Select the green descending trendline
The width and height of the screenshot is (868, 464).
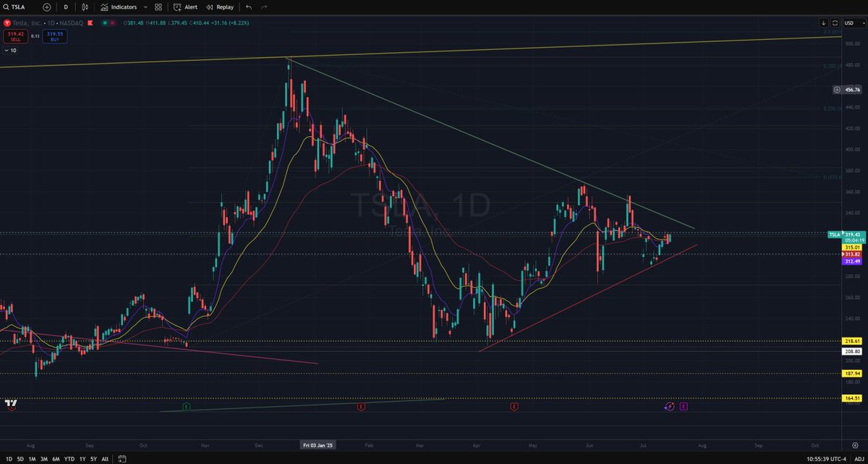[x=492, y=143]
